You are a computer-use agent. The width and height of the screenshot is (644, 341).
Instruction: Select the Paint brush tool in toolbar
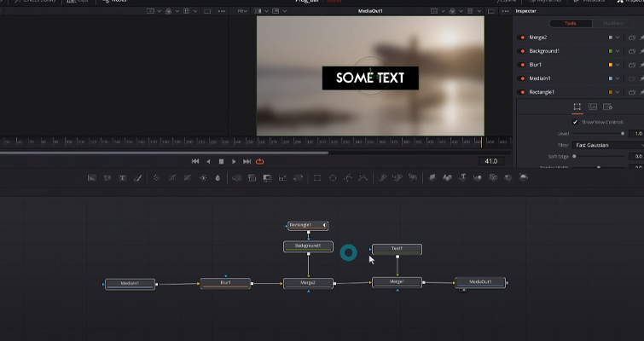[x=138, y=178]
